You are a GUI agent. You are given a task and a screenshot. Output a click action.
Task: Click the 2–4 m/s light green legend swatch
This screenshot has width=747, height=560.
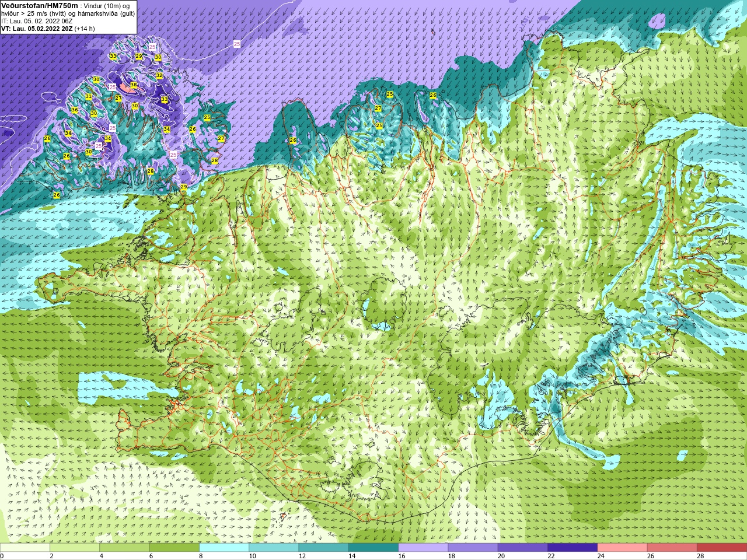point(75,548)
